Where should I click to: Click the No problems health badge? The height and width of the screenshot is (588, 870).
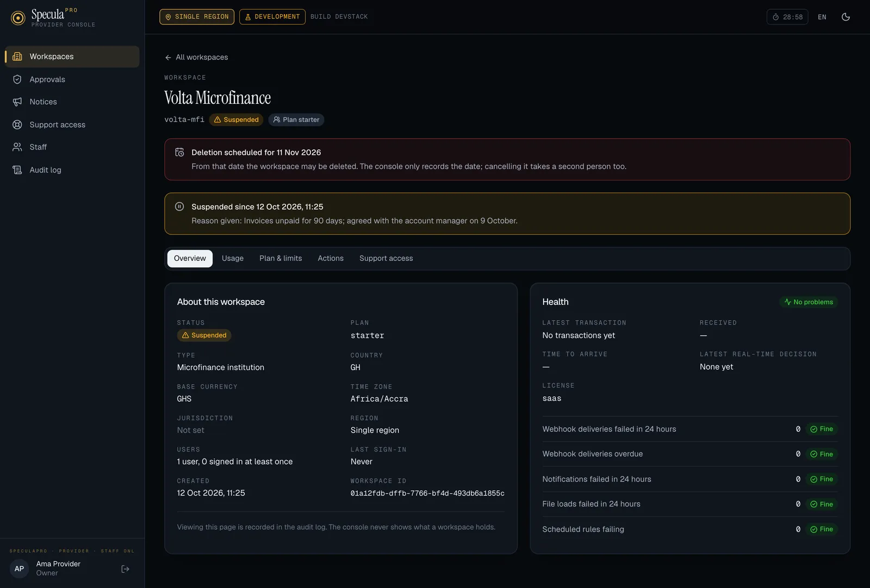coord(809,302)
